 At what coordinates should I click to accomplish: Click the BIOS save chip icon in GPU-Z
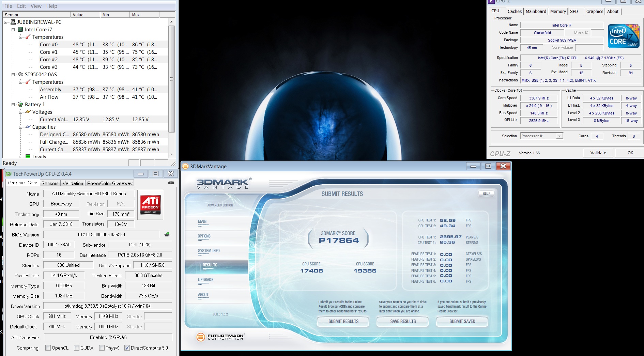167,234
